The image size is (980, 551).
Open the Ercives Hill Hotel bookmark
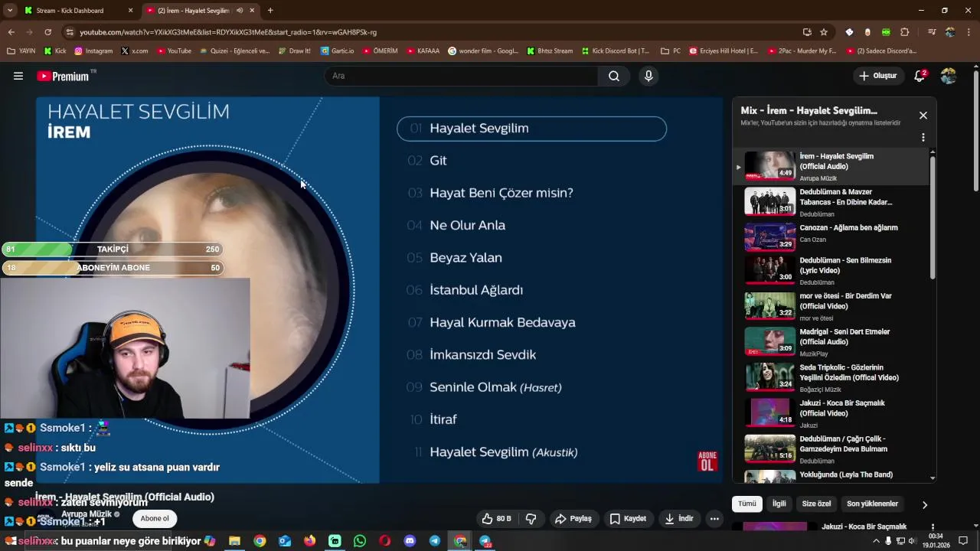coord(724,51)
